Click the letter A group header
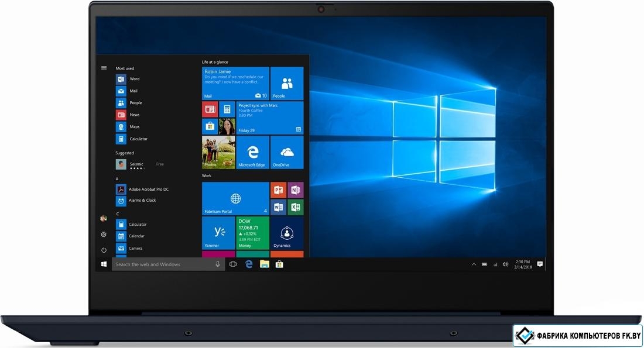This screenshot has width=644, height=348. click(x=117, y=179)
